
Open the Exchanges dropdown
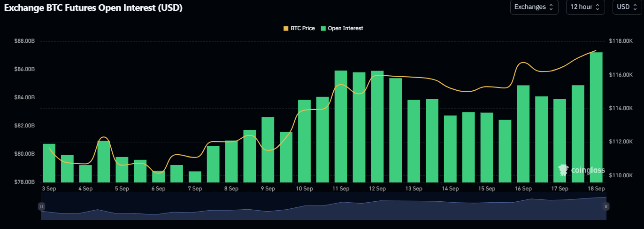(534, 7)
